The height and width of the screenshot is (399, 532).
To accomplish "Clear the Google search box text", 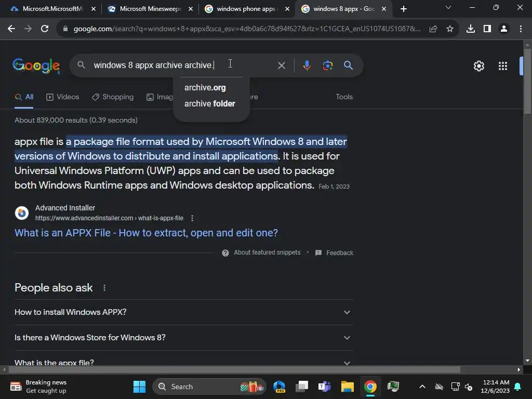I will point(281,65).
